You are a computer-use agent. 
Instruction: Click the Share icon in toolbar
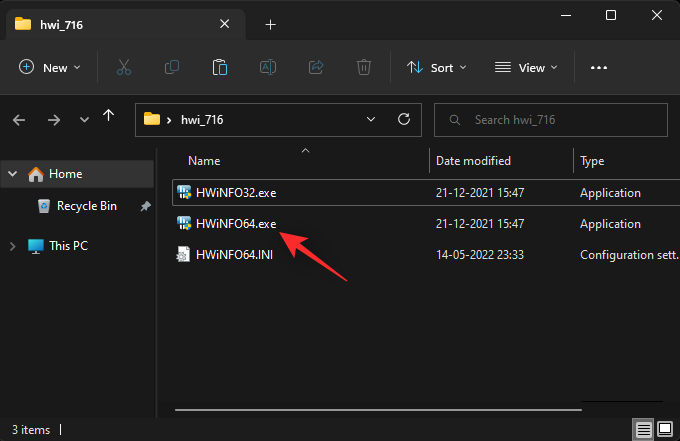[x=316, y=68]
